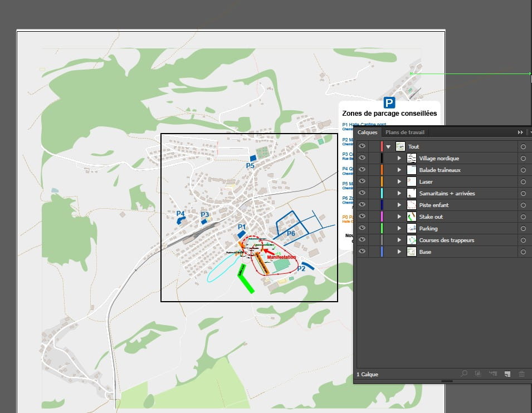Select the Piste enfant layer name
The width and height of the screenshot is (532, 413).
point(433,205)
